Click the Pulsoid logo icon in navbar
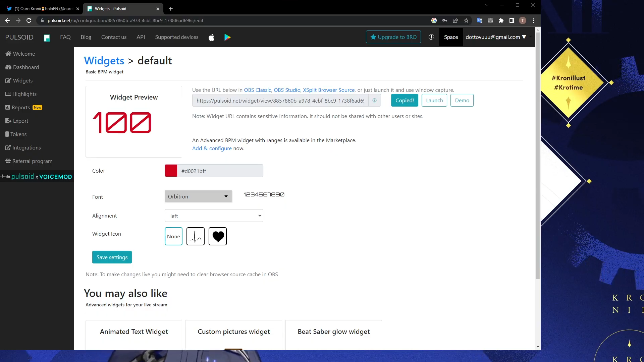Image resolution: width=644 pixels, height=362 pixels. 47,38
